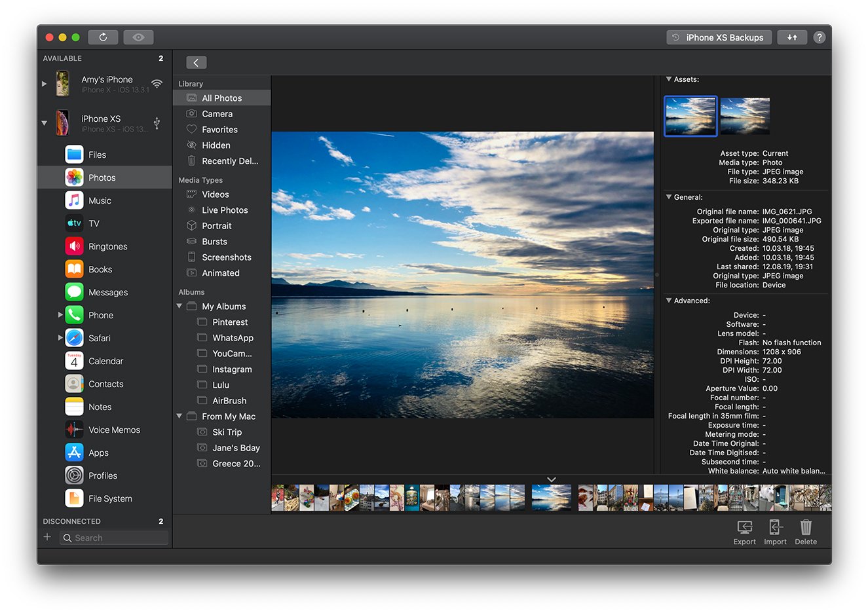The width and height of the screenshot is (868, 613).
Task: Go back using the back arrow button
Action: click(x=196, y=62)
